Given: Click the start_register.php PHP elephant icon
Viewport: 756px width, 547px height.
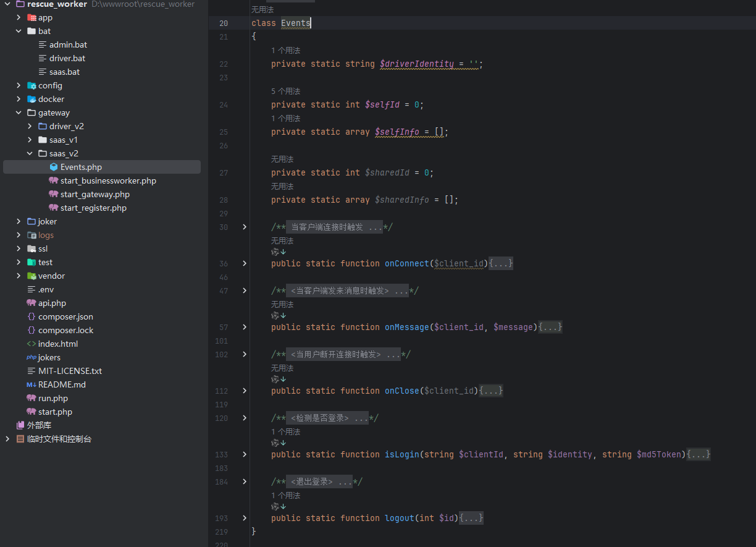Looking at the screenshot, I should click(x=54, y=208).
